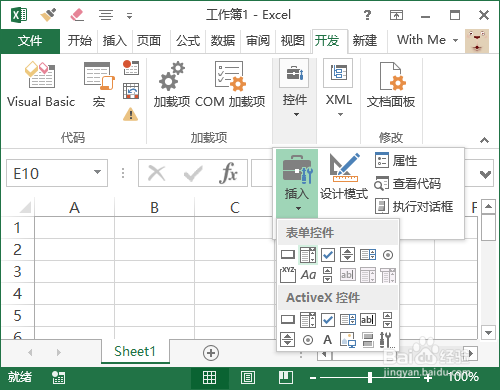This screenshot has height=390, width=500.
Task: Insert form control List Box
Action: (x=368, y=255)
